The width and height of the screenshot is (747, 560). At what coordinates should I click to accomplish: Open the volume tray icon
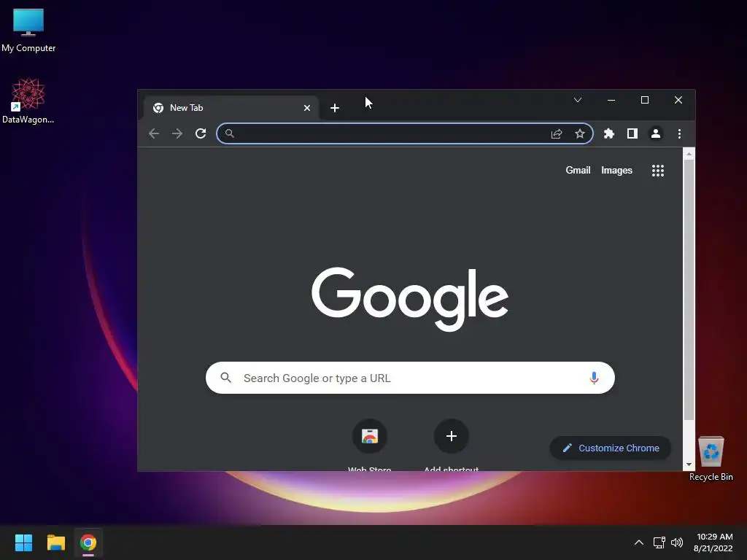[x=676, y=542]
